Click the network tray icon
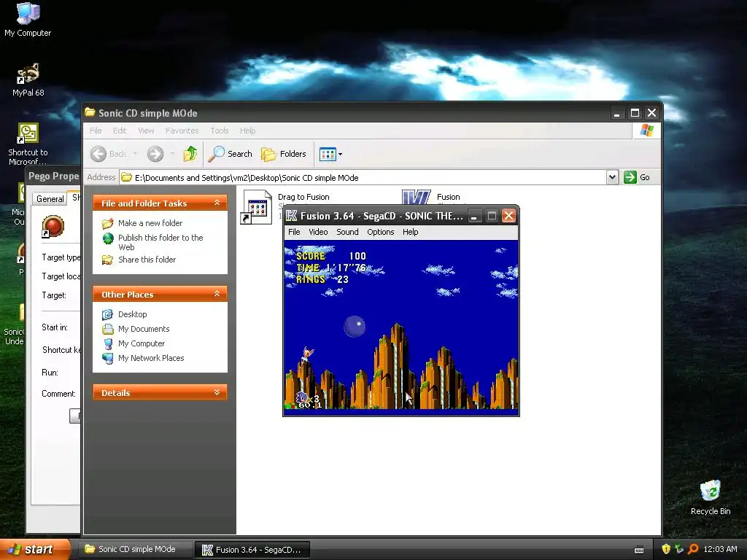Image resolution: width=747 pixels, height=560 pixels. (x=679, y=549)
